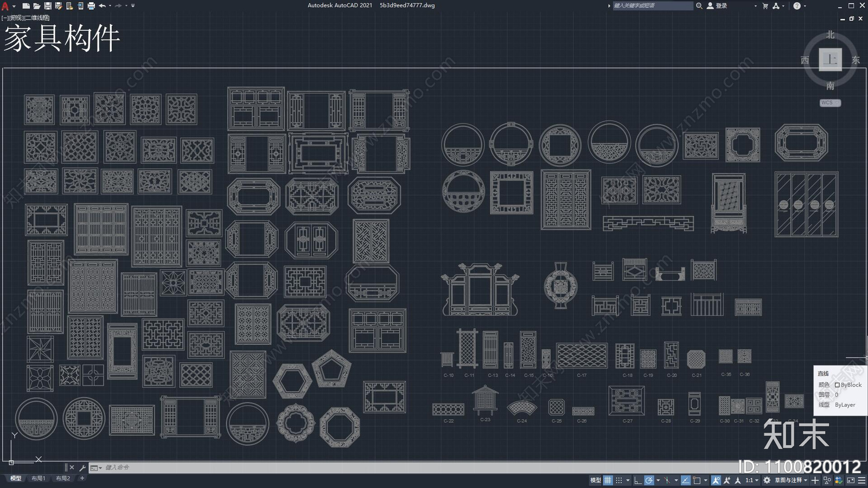868x488 pixels.
Task: Click the Save floppy disk icon
Action: (48, 6)
